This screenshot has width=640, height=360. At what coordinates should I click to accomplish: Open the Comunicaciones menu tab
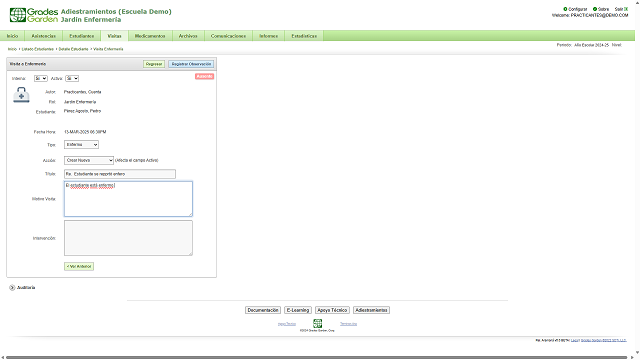[228, 36]
